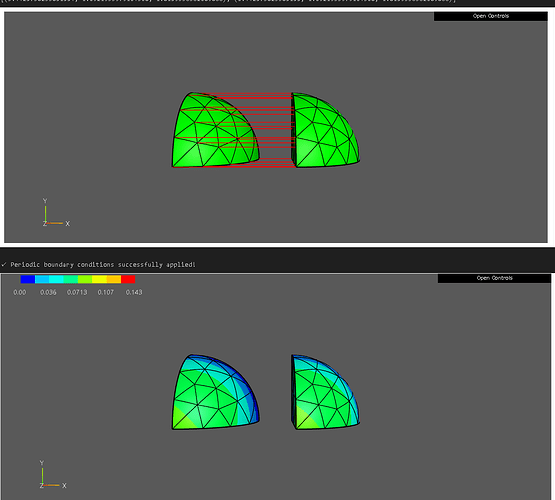Screen dimensions: 555x500
Task: Click colorbar value 0.143
Action: click(134, 292)
